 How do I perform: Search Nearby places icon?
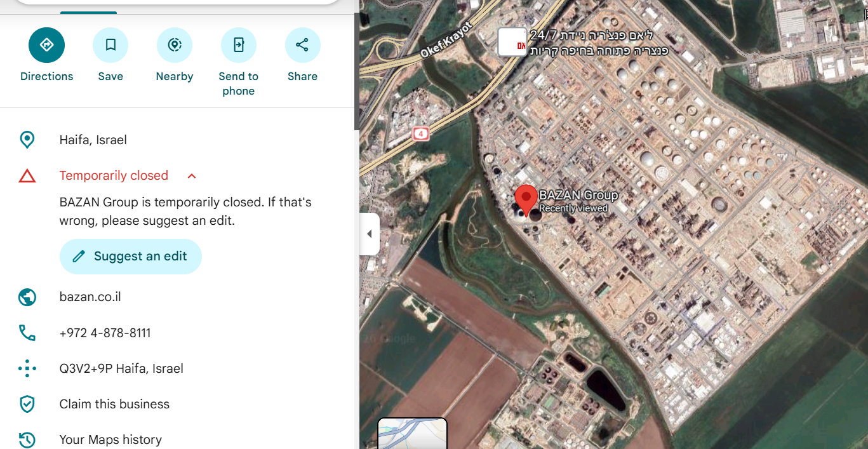(x=175, y=45)
